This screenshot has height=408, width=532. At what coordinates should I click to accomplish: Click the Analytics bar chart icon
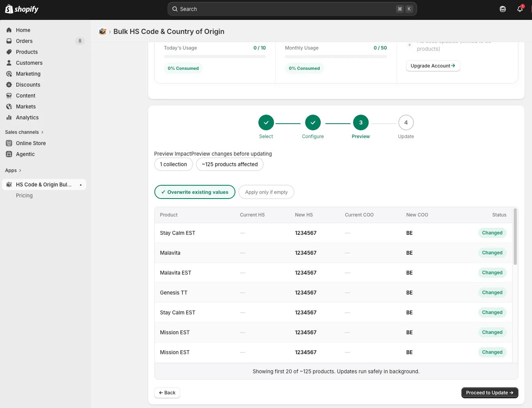pos(9,117)
